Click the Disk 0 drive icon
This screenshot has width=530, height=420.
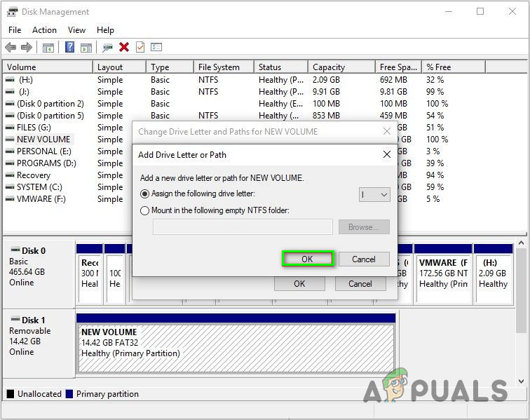tap(15, 250)
